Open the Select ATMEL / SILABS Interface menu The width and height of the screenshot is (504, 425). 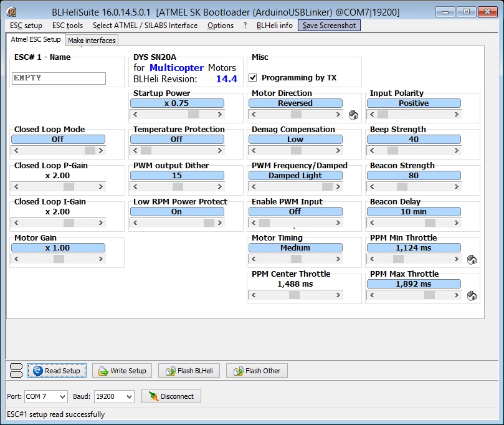pos(145,26)
